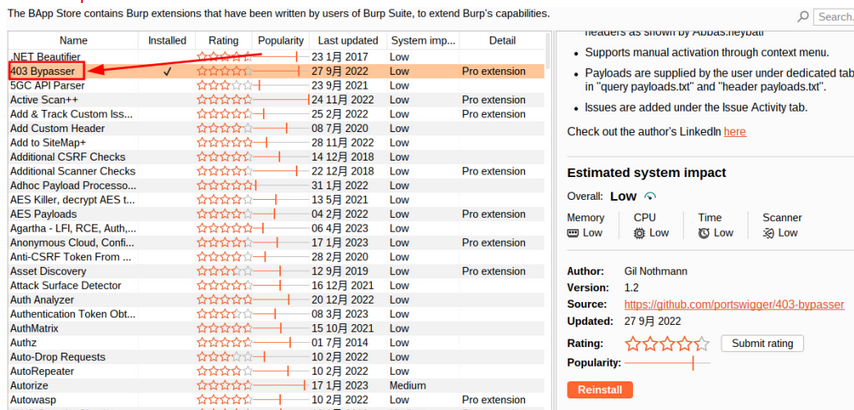Screen dimensions: 854x410
Task: Select the Adhoc Payload Processor row
Action: pyautogui.click(x=276, y=186)
